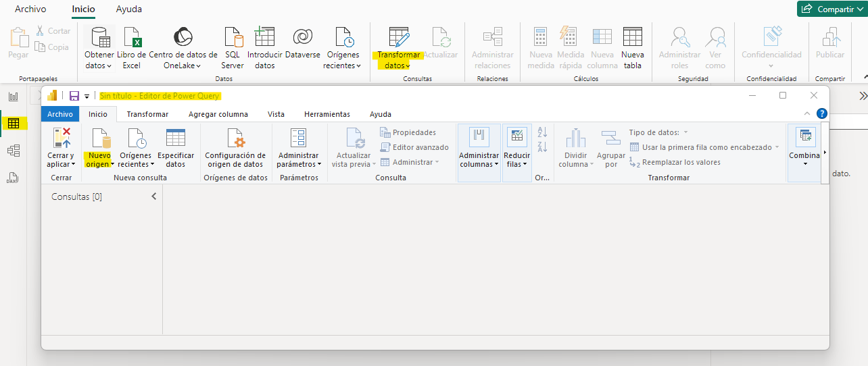868x366 pixels.
Task: Click Transformar datos in main ribbon
Action: coord(399,49)
